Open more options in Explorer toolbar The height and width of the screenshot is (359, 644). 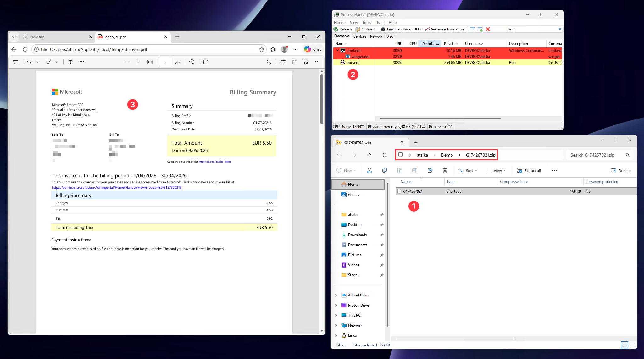[555, 170]
